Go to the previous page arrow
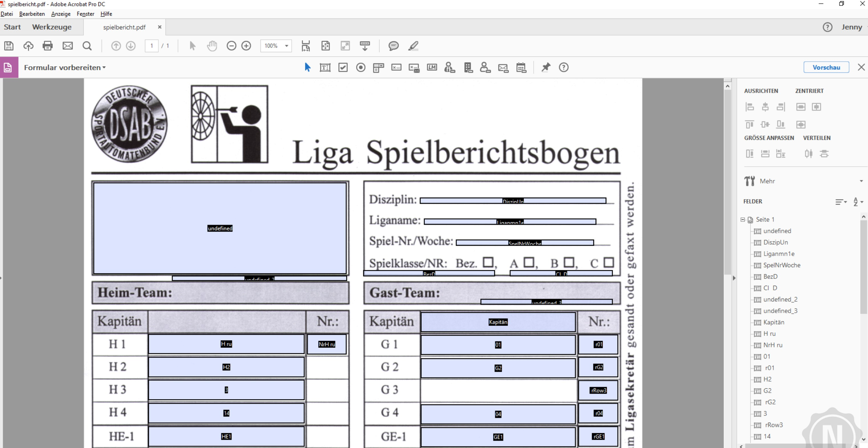 click(116, 46)
